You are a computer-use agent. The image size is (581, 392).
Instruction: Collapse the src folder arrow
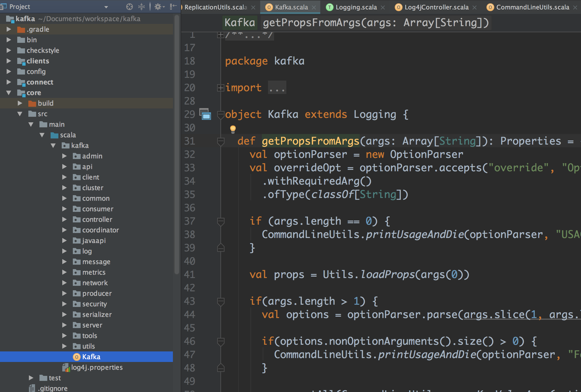(20, 114)
